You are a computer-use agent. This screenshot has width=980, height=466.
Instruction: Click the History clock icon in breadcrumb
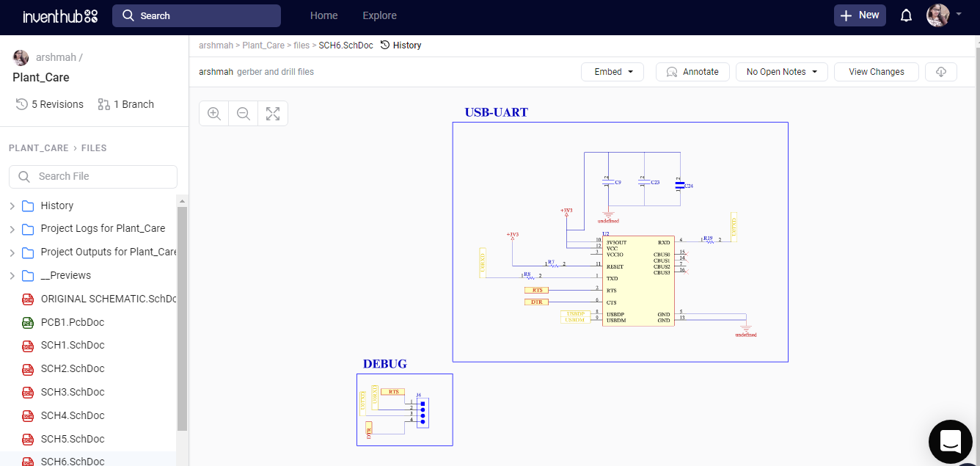pos(384,45)
